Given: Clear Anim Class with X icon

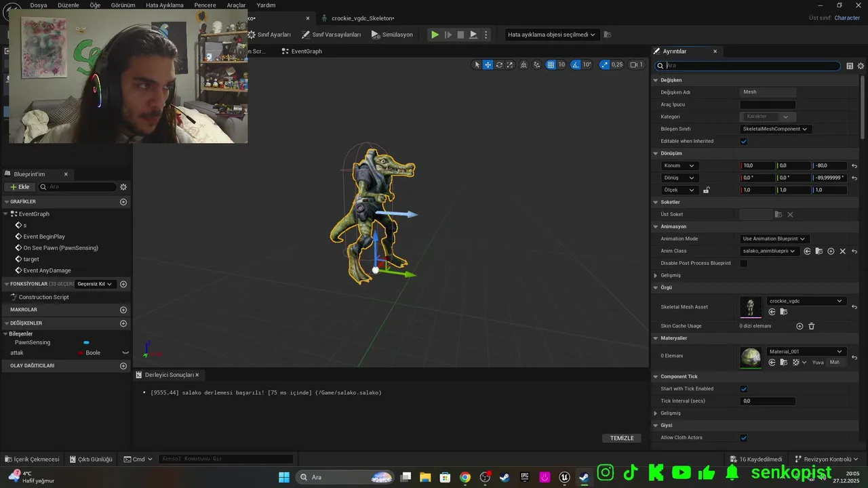Looking at the screenshot, I should click(x=843, y=251).
